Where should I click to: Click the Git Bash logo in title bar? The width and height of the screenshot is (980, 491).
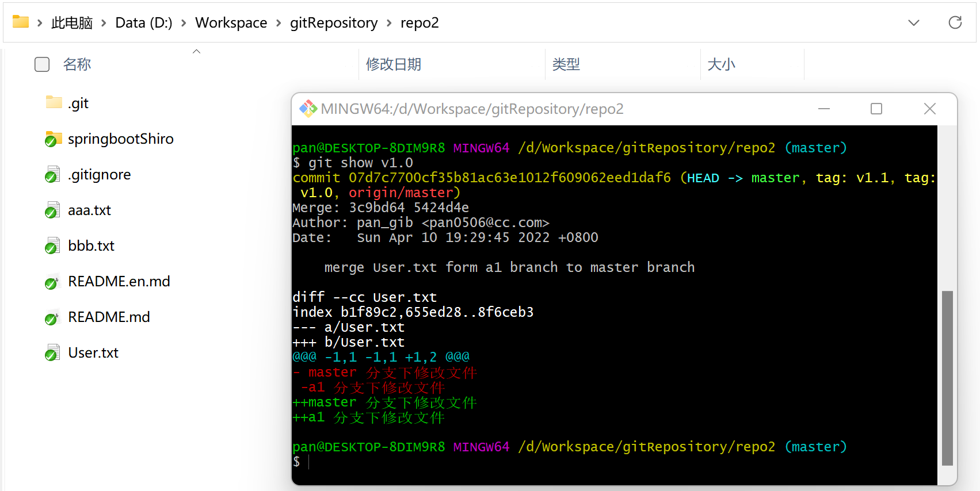[308, 109]
